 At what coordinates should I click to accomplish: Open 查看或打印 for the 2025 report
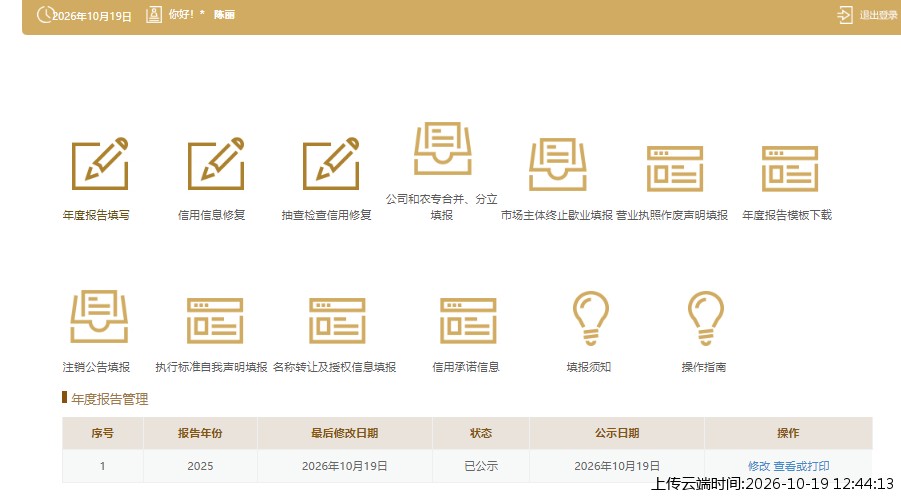point(801,466)
